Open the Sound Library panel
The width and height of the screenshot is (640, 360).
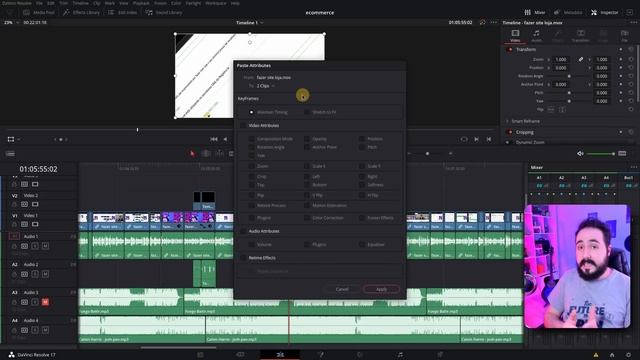click(164, 13)
